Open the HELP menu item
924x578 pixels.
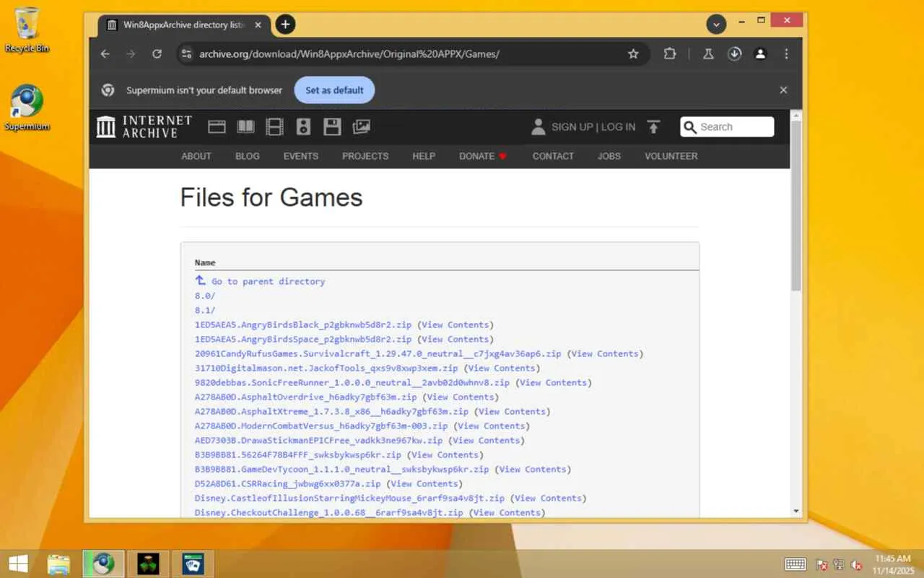(x=424, y=156)
